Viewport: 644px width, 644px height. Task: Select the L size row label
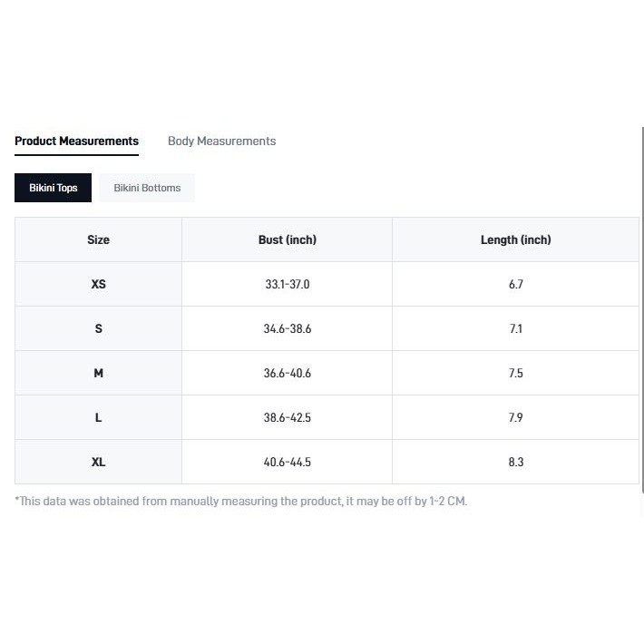[98, 417]
